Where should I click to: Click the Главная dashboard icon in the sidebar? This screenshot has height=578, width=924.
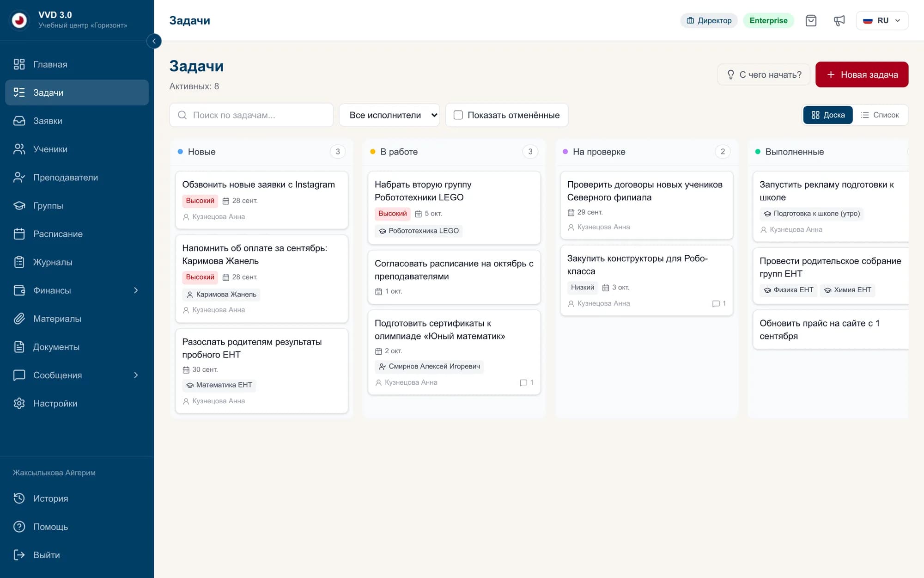tap(19, 64)
